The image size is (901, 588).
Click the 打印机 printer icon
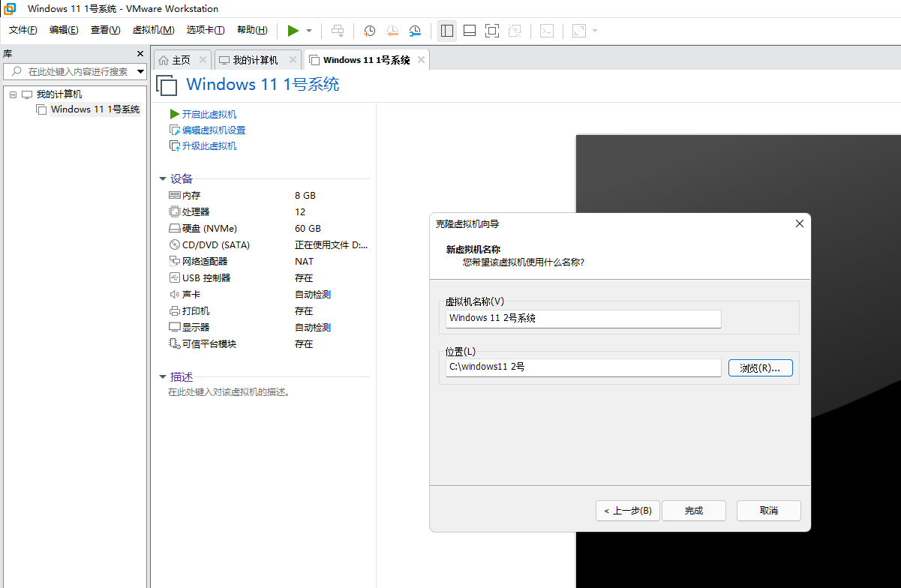(175, 310)
